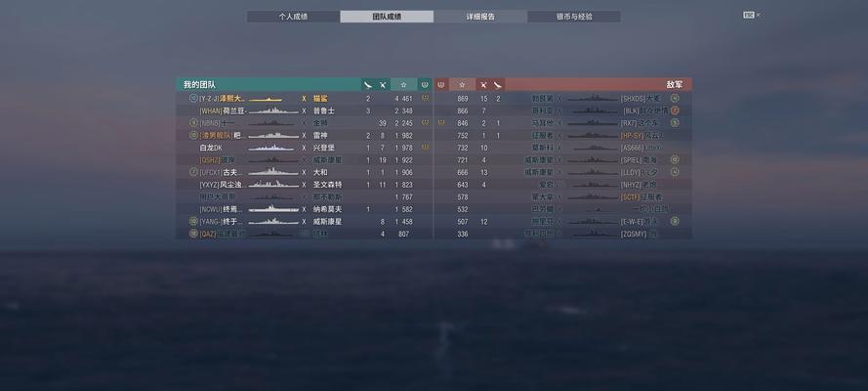Sort my team by ships destroyed icon
Screen dimensions: 868x391
[367, 85]
